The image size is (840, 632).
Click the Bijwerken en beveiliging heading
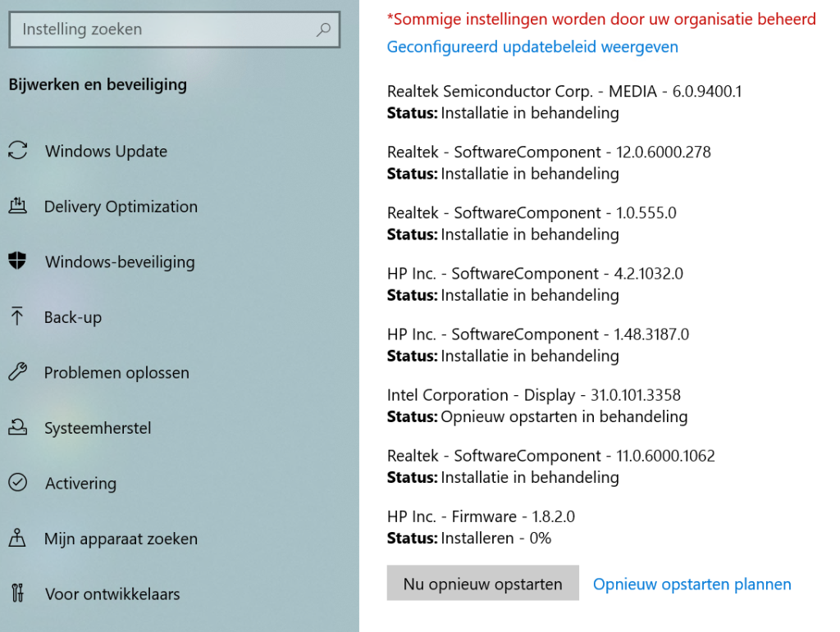point(98,84)
